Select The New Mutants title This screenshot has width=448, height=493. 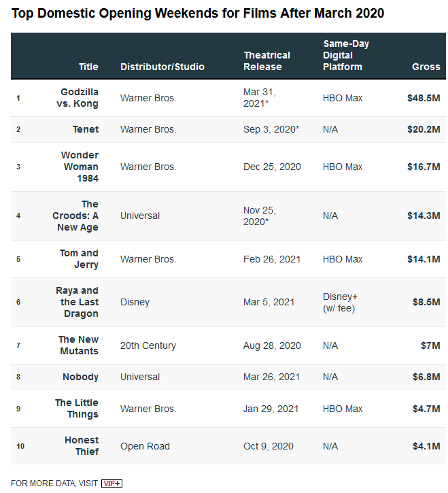coord(78,345)
